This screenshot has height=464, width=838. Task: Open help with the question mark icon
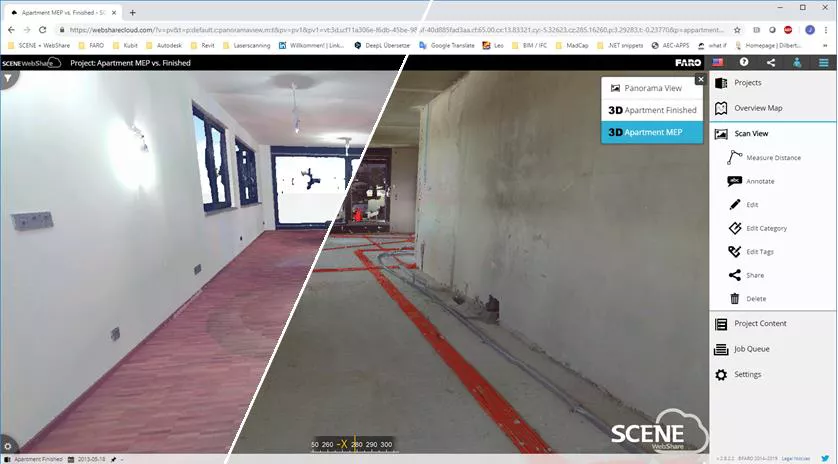click(x=744, y=63)
